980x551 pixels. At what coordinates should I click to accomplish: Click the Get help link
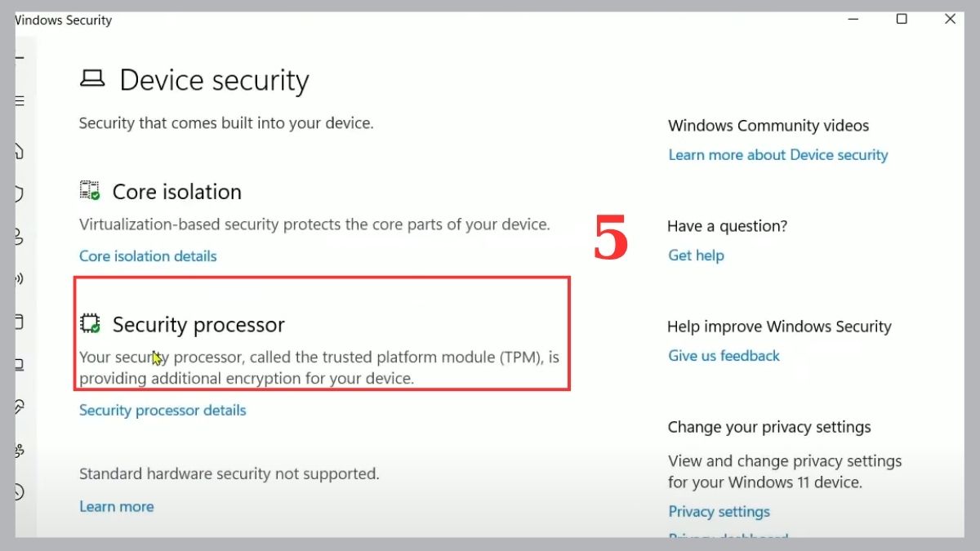696,256
